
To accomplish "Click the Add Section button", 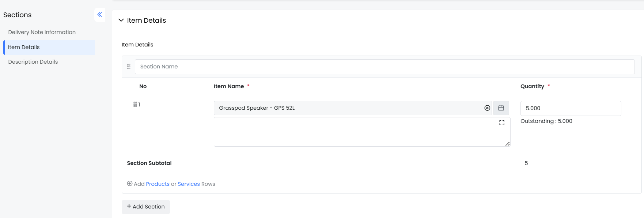I will tap(146, 207).
